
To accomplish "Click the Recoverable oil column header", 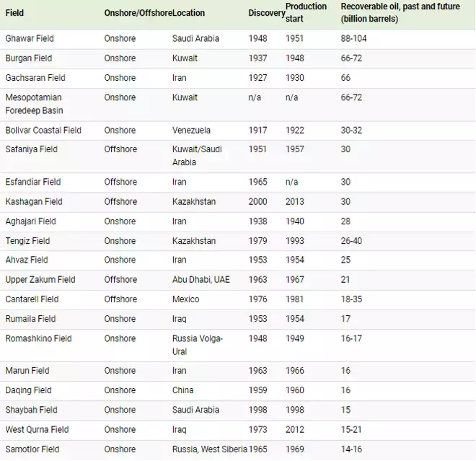I will (400, 12).
